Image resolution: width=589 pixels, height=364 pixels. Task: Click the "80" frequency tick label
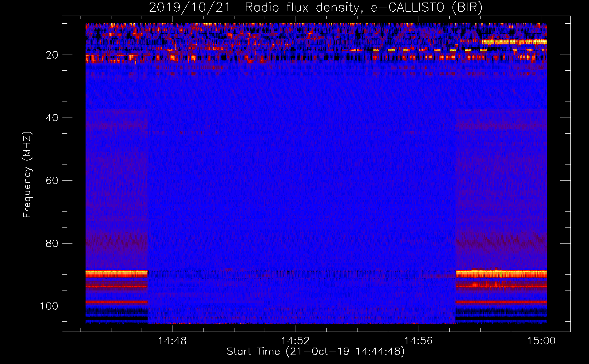coord(52,243)
